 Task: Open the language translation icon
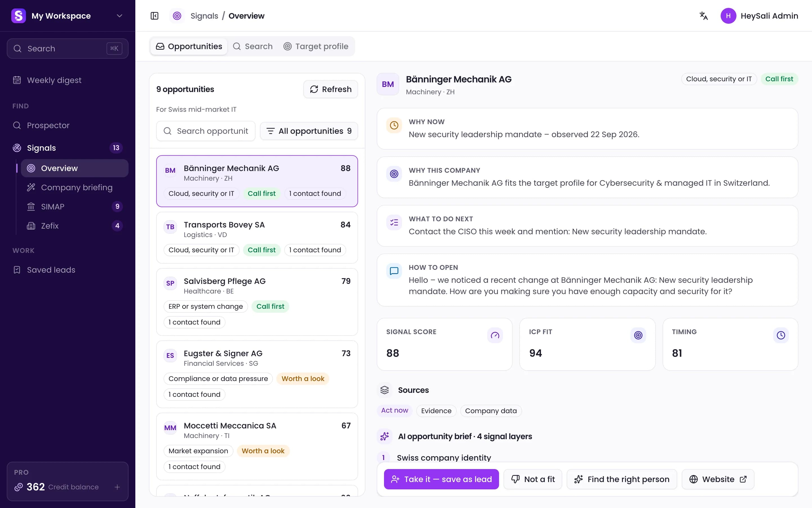[x=703, y=16]
